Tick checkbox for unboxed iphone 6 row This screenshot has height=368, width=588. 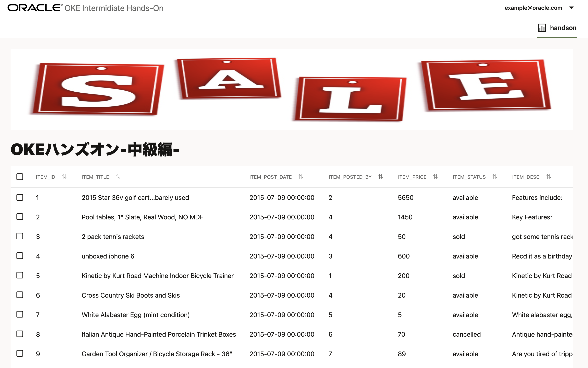tap(20, 256)
